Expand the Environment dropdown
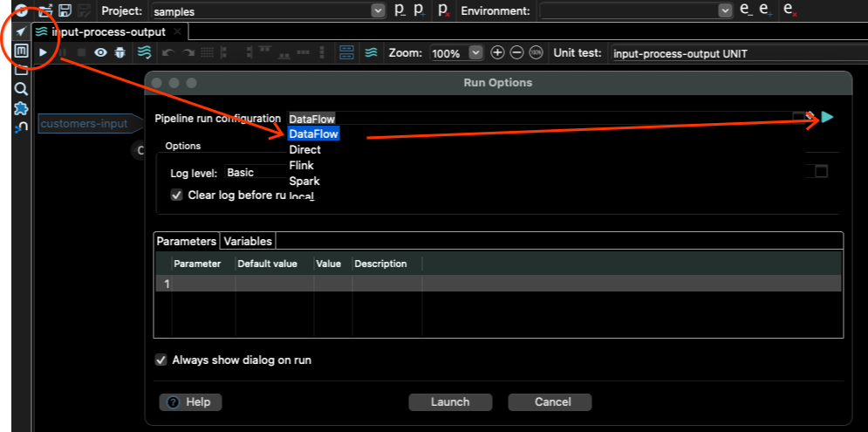 (x=724, y=11)
